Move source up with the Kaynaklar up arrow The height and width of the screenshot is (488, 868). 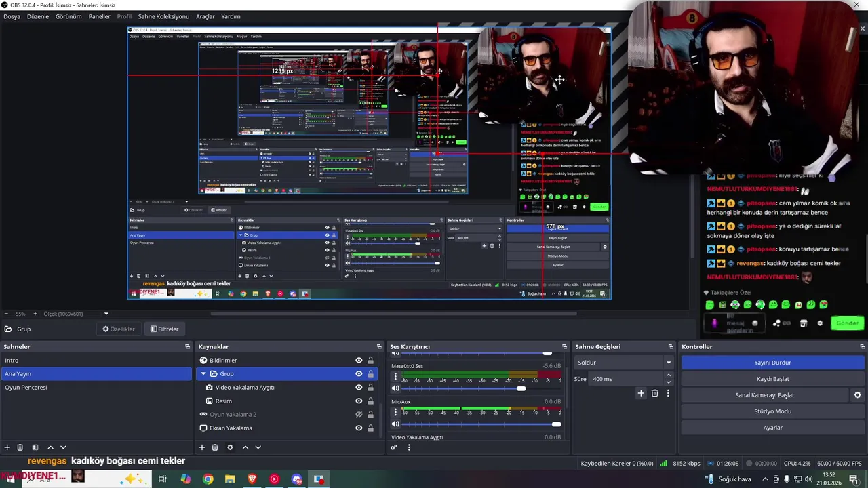click(x=245, y=447)
